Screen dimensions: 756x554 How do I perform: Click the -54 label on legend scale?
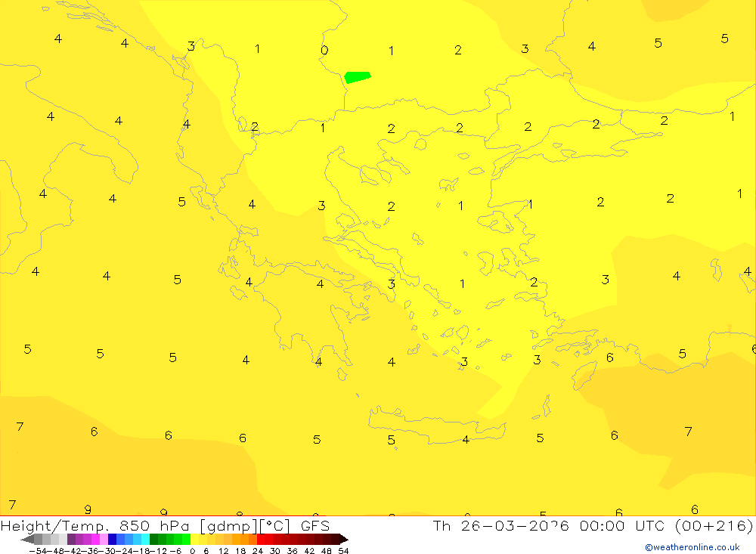click(x=38, y=551)
